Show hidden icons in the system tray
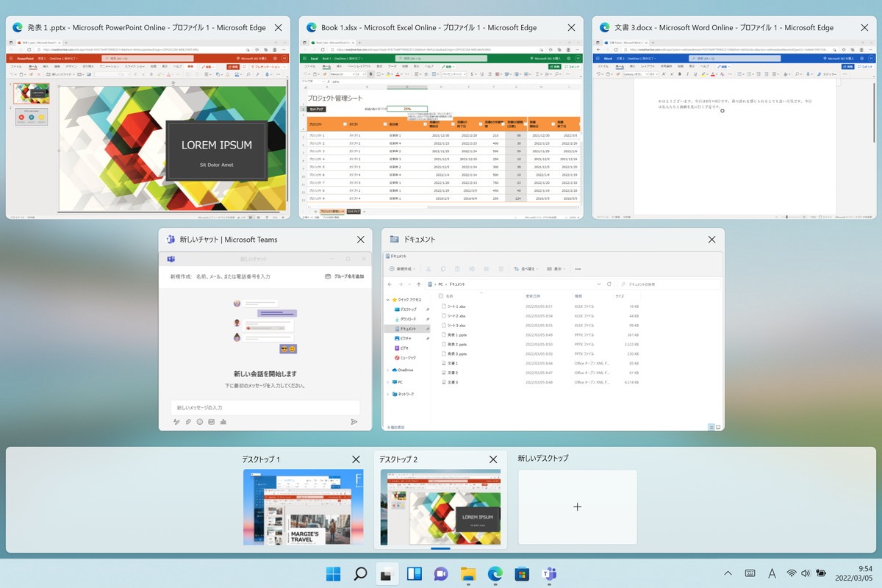882x588 pixels. [x=728, y=573]
